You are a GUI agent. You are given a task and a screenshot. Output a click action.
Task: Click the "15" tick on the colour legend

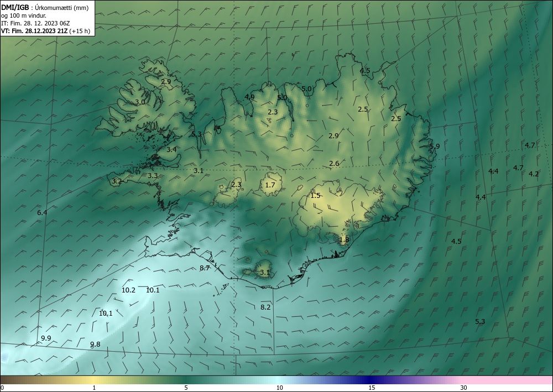(x=372, y=388)
